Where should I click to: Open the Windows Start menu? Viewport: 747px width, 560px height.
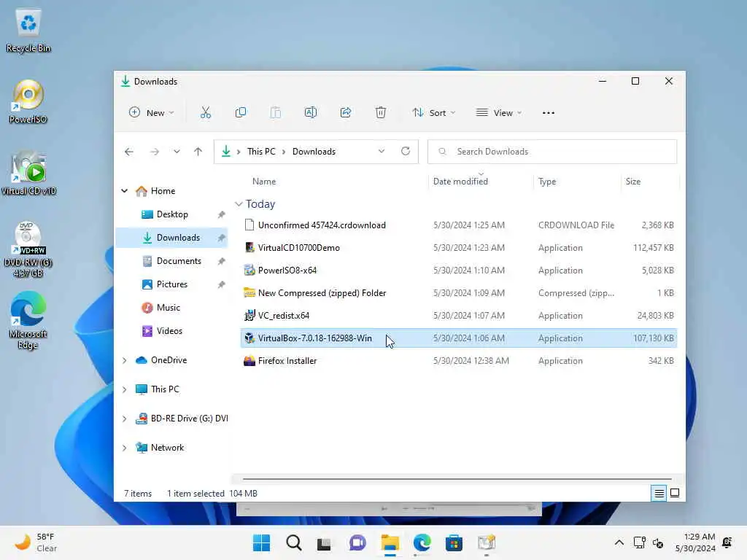point(261,542)
